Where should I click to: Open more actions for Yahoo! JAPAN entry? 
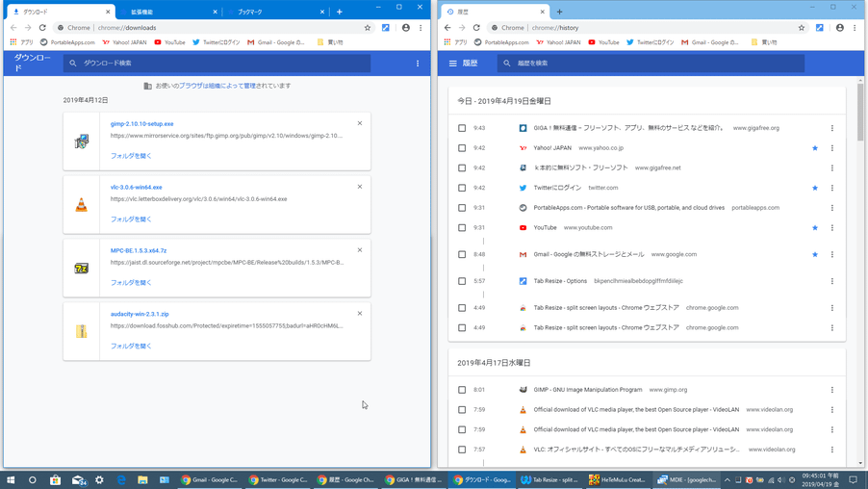click(x=832, y=148)
